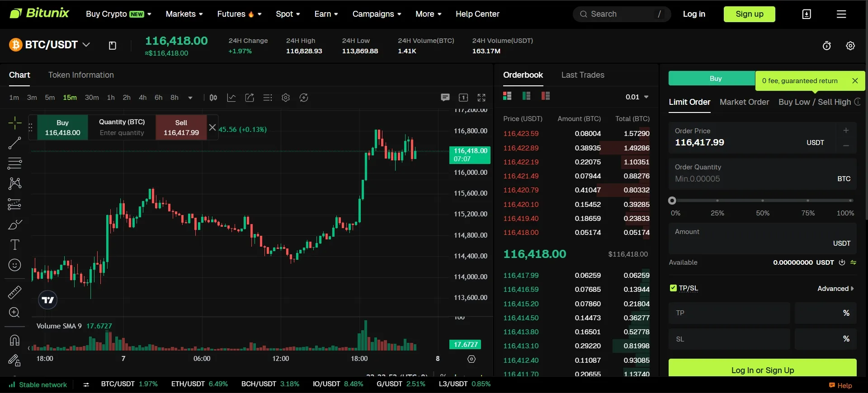Click the Help link in footer

(x=840, y=385)
